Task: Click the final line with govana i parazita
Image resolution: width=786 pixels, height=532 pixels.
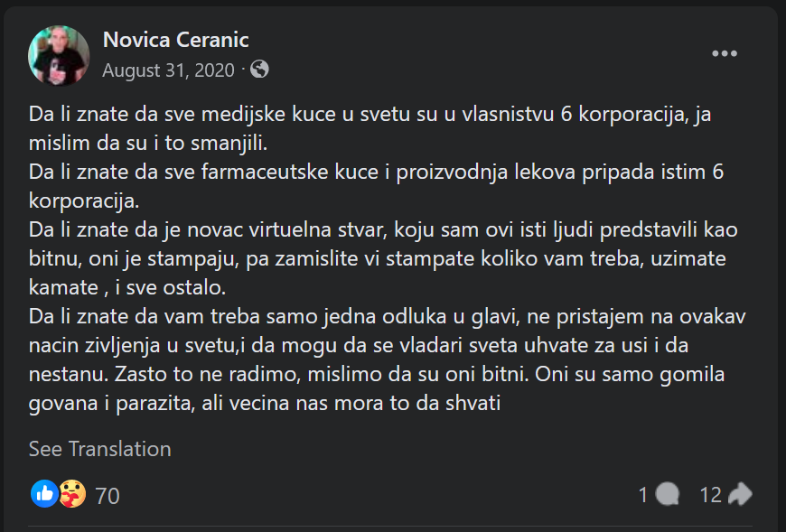Action: click(x=265, y=405)
